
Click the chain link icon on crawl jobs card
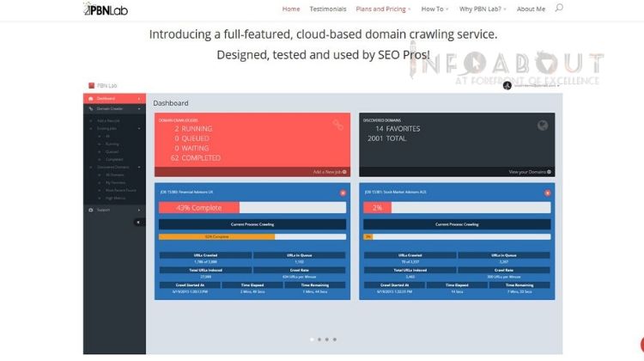click(338, 125)
